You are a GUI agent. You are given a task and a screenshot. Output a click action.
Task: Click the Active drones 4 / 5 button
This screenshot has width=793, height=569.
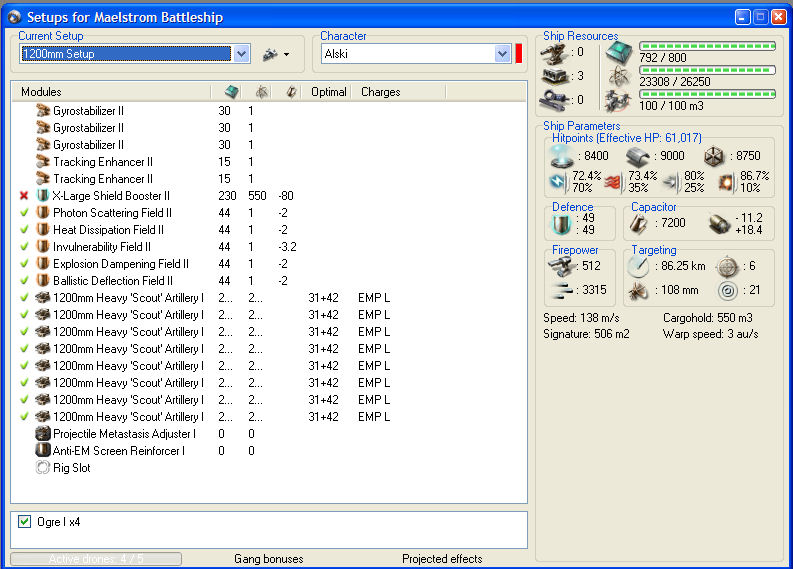(96, 558)
